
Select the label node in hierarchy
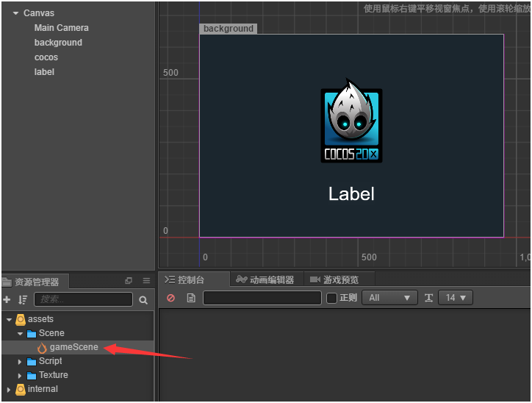pos(44,72)
